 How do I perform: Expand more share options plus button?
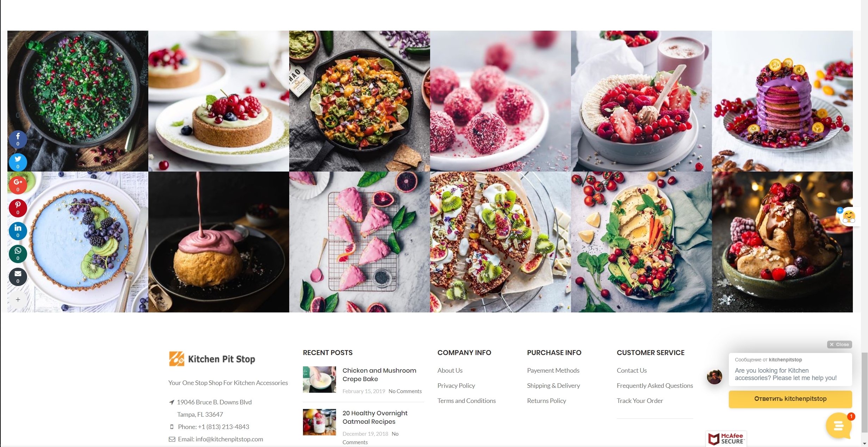18,300
